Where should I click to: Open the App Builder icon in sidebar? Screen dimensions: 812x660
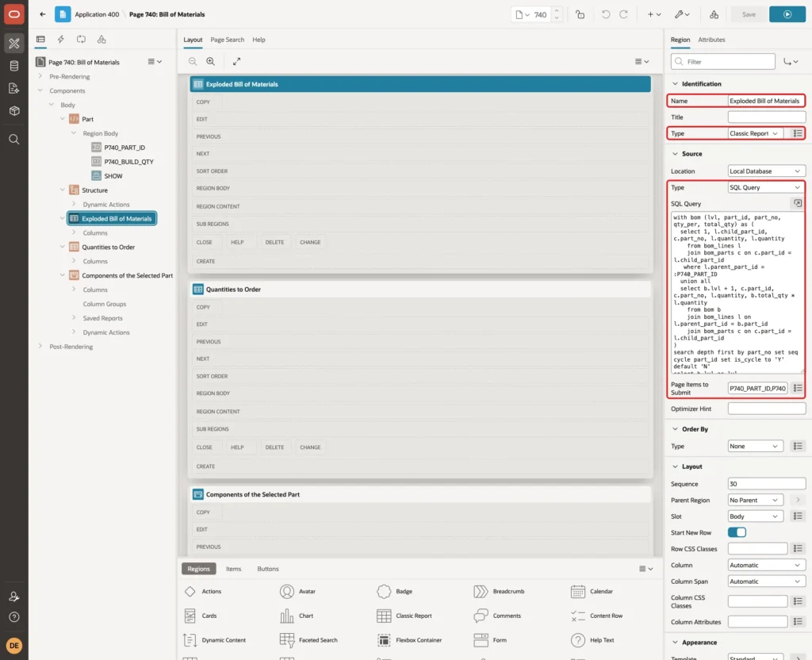click(14, 44)
